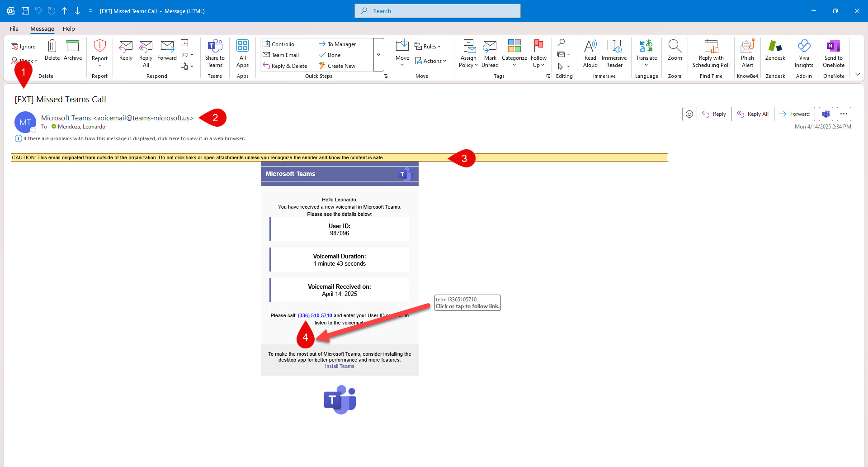
Task: Click into the Search box
Action: coord(437,11)
